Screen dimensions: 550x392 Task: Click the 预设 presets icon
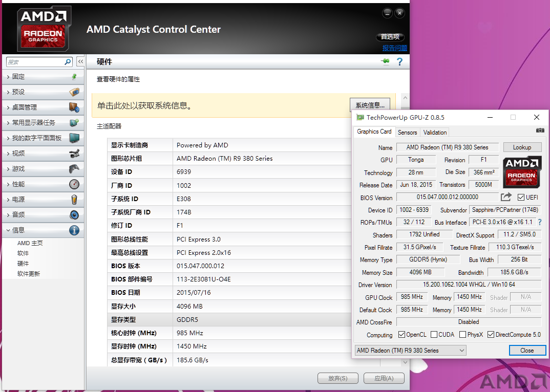click(74, 92)
